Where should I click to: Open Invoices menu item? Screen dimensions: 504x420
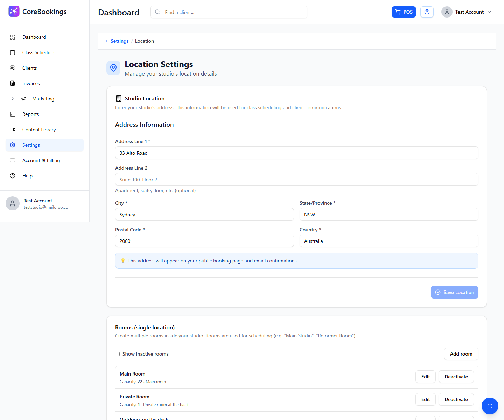(x=44, y=83)
